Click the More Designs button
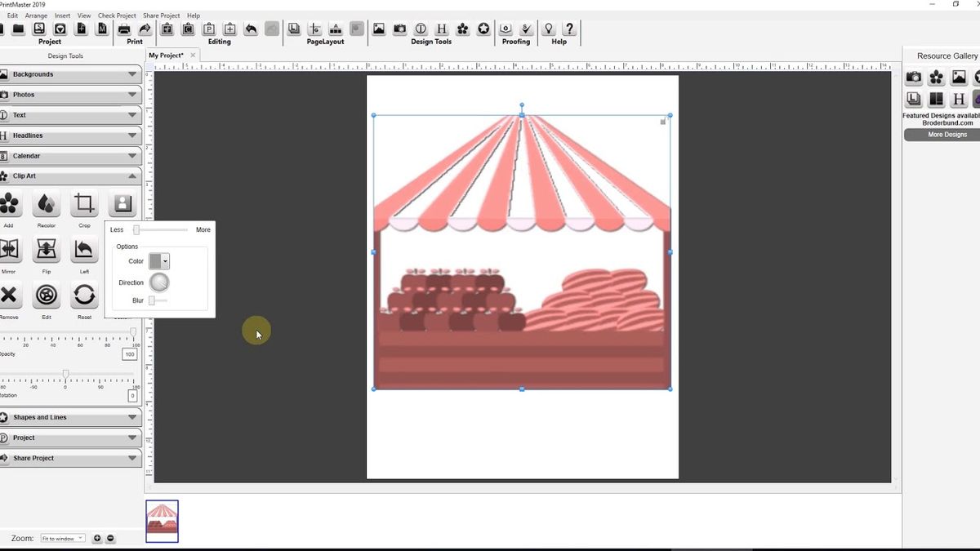This screenshot has width=980, height=551. 947,135
